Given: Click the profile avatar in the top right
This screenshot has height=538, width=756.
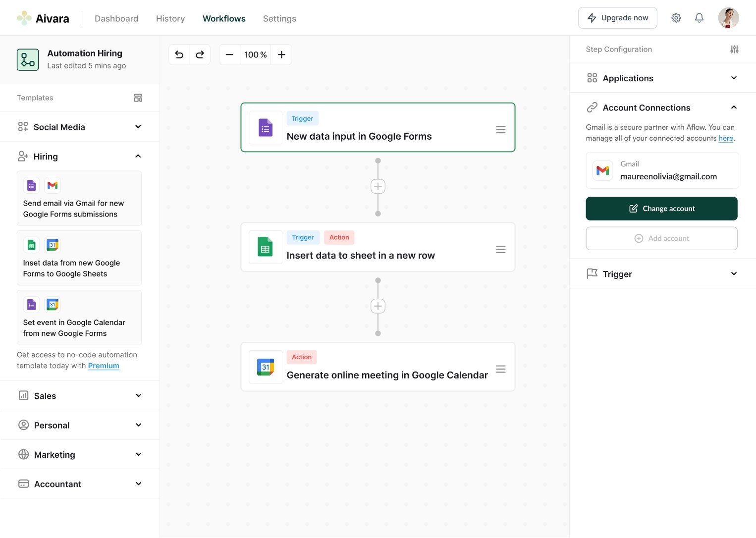Looking at the screenshot, I should tap(729, 17).
